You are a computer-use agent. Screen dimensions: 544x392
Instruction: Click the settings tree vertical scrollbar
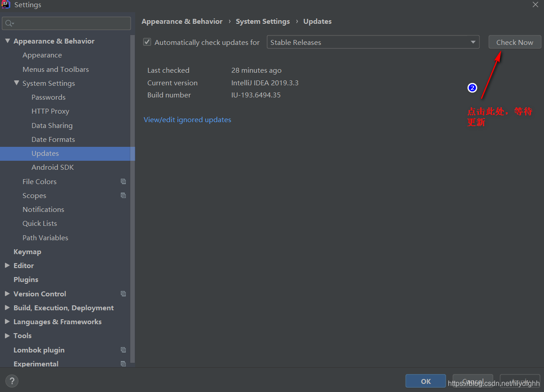click(133, 200)
